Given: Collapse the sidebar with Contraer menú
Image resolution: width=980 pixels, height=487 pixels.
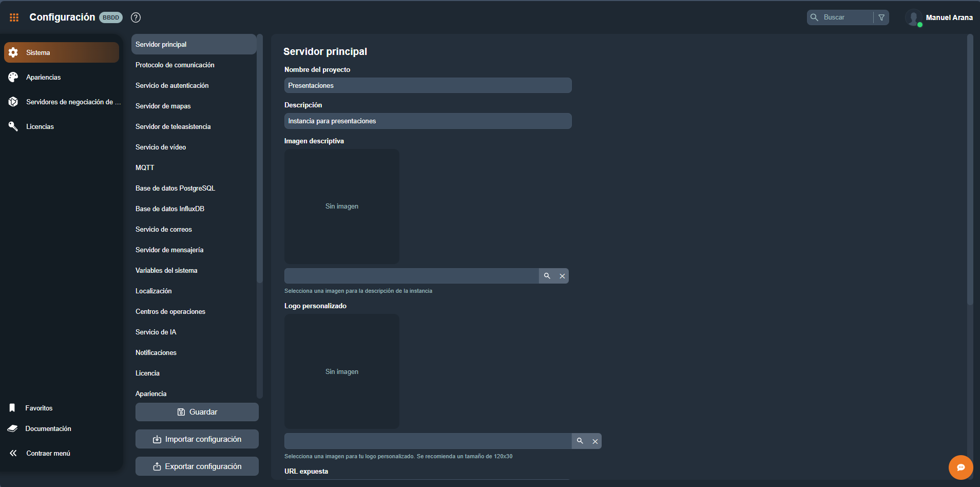Looking at the screenshot, I should click(x=13, y=453).
